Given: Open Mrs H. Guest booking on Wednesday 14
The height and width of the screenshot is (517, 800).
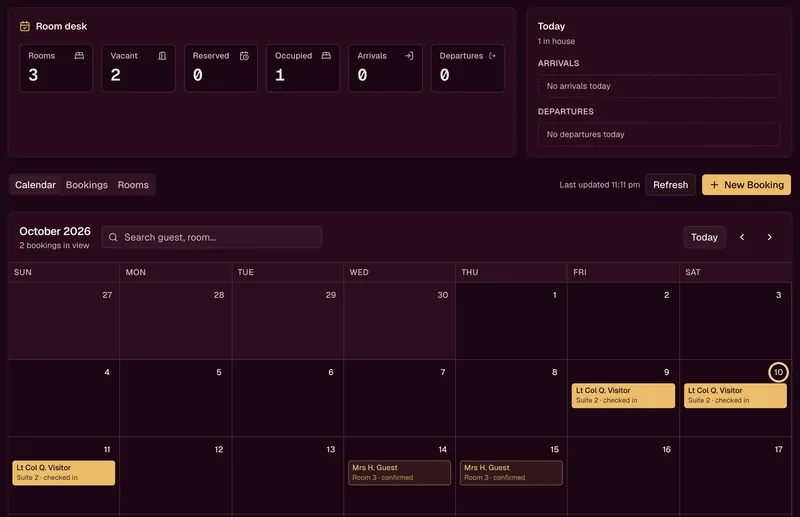Looking at the screenshot, I should point(399,473).
